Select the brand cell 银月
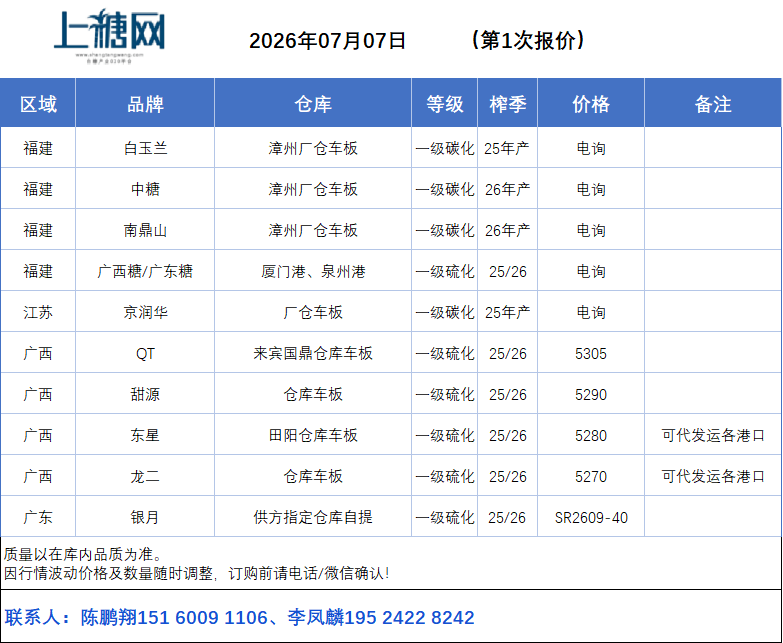The width and height of the screenshot is (783, 643). click(x=145, y=517)
